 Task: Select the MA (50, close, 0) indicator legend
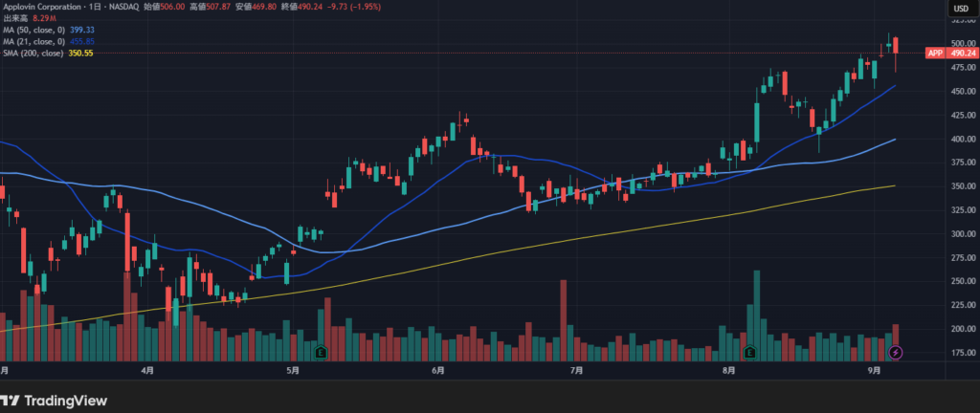point(33,30)
